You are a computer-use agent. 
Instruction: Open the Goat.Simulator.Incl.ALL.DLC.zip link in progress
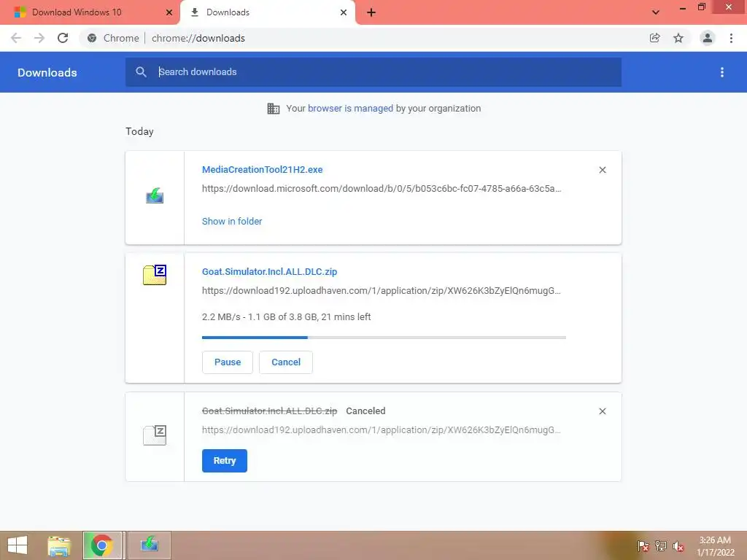[x=270, y=272]
